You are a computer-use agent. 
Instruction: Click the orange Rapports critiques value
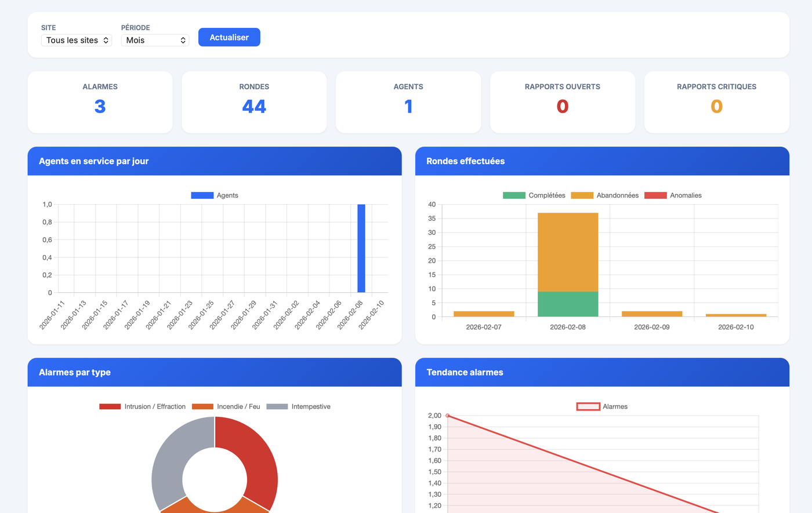tap(717, 107)
